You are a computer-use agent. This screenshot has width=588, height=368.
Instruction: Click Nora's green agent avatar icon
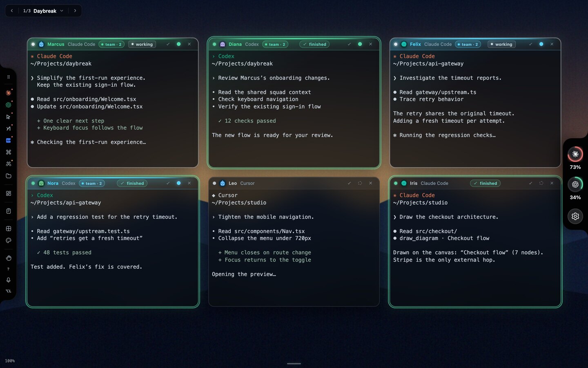tap(41, 183)
